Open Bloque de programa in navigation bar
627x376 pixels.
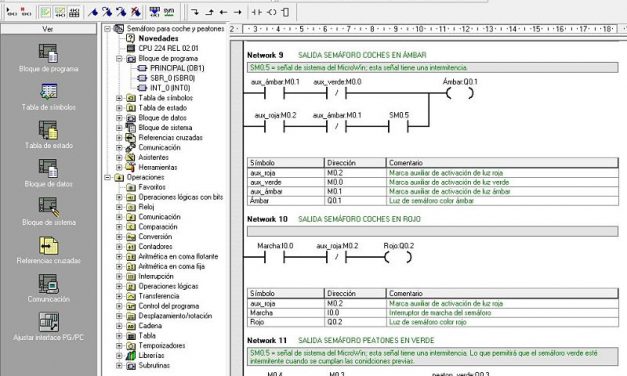pos(48,58)
